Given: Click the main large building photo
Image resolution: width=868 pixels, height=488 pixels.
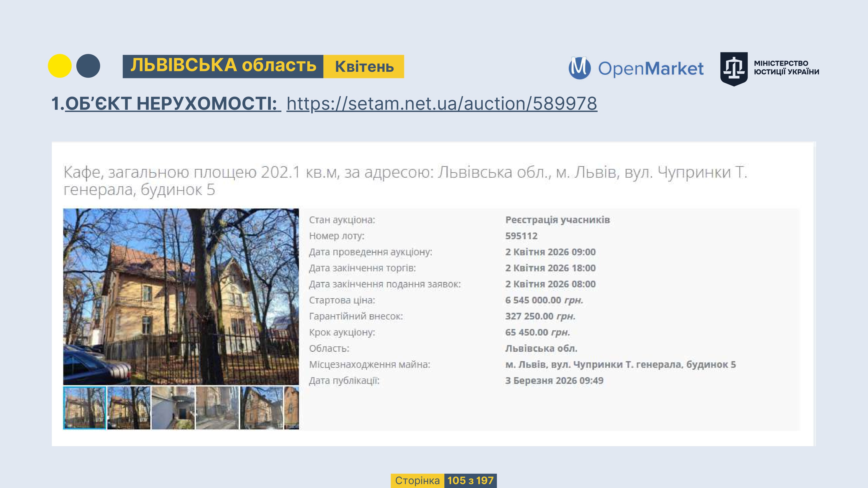Looking at the screenshot, I should (181, 296).
